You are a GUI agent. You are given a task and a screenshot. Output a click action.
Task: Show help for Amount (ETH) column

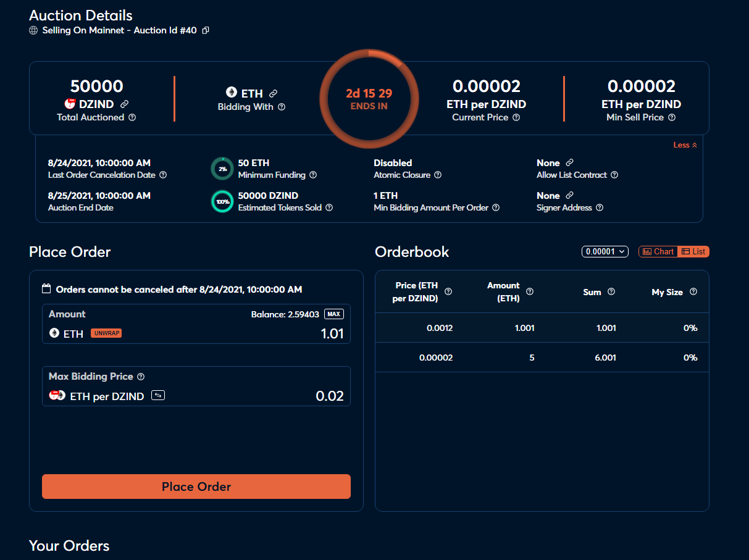pos(530,291)
